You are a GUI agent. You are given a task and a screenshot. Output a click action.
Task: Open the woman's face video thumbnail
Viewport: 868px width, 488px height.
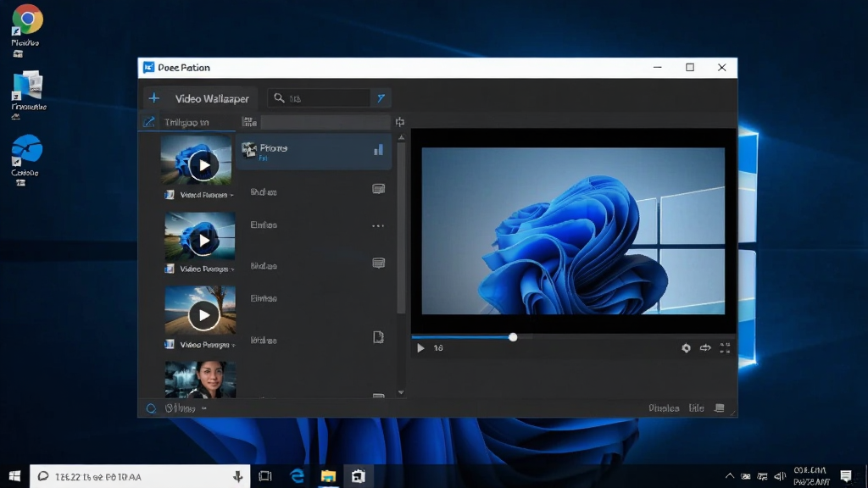click(x=200, y=380)
